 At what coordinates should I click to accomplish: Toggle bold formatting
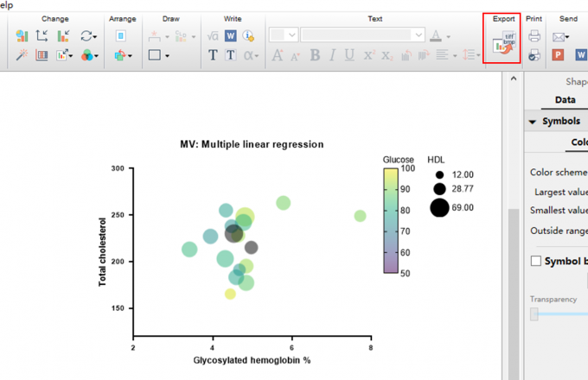315,55
